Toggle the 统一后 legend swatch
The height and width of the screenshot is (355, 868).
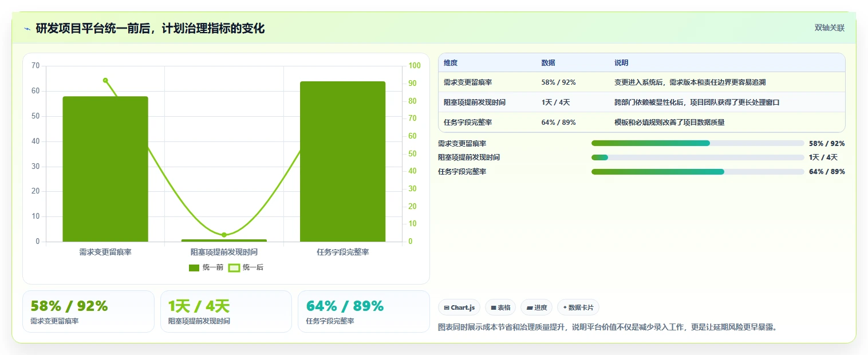(x=234, y=267)
